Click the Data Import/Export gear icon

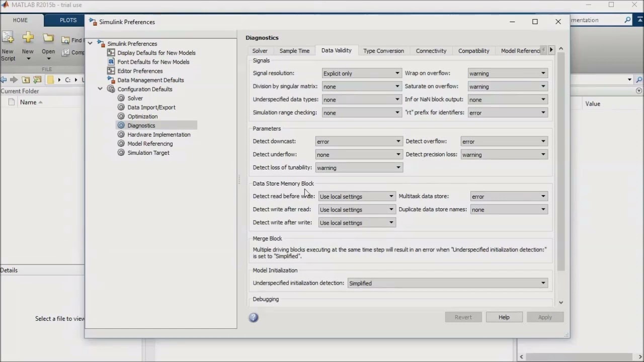[121, 107]
